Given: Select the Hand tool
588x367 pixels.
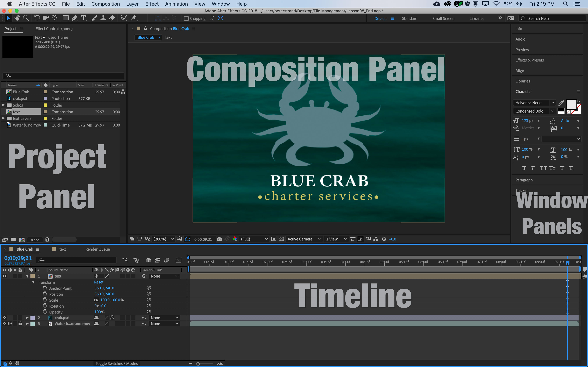Looking at the screenshot, I should coord(17,18).
